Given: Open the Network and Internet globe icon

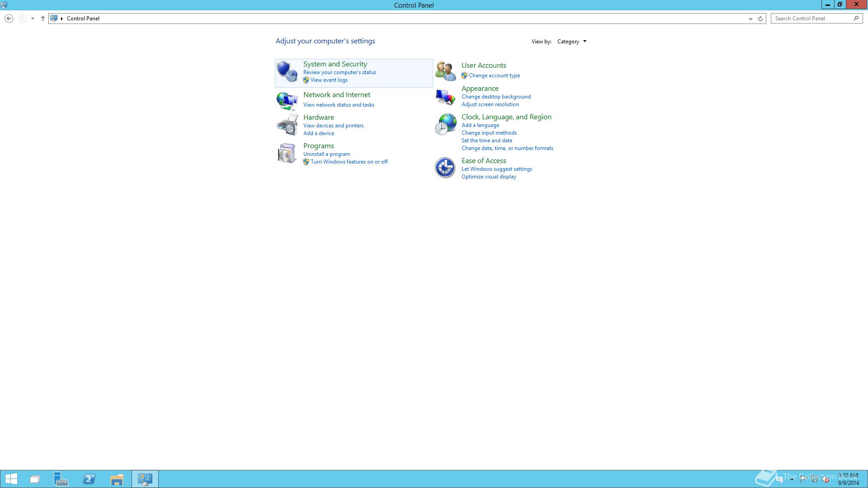Looking at the screenshot, I should 287,101.
